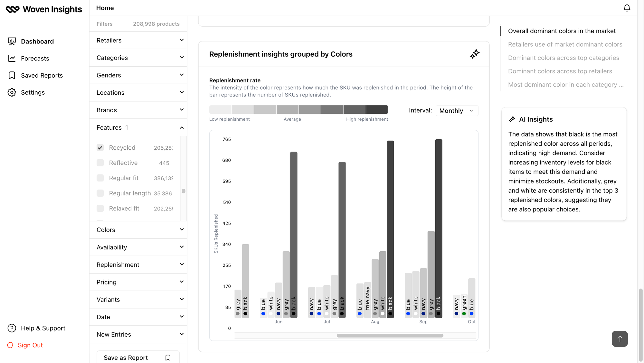The width and height of the screenshot is (644, 363).
Task: Expand the Colors filter section
Action: [138, 229]
